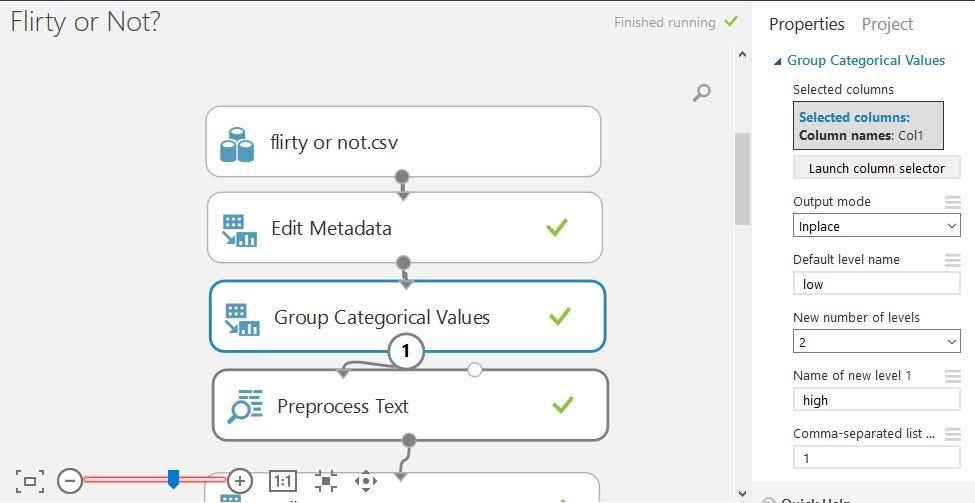
Task: Open the Output mode dropdown
Action: 876,226
